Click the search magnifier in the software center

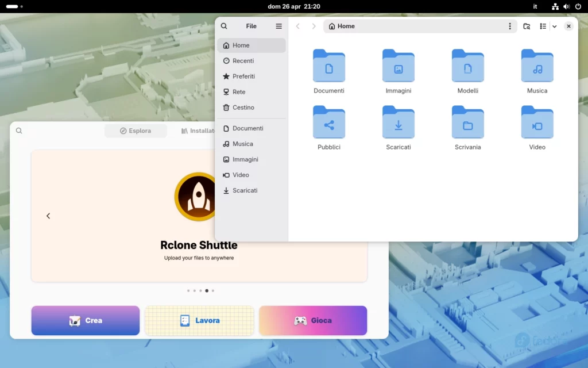(x=19, y=131)
